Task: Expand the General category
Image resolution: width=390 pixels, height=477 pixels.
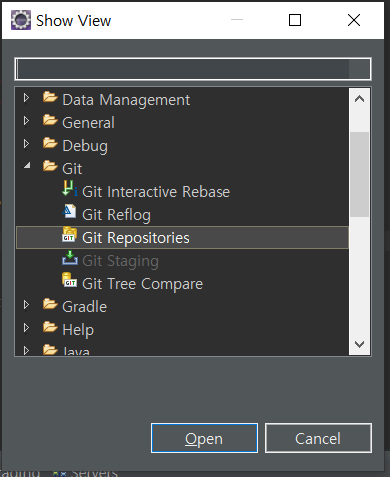Action: coord(26,121)
